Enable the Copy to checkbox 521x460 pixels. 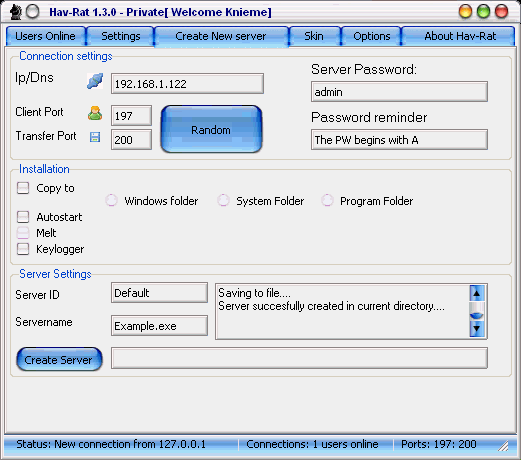23,188
